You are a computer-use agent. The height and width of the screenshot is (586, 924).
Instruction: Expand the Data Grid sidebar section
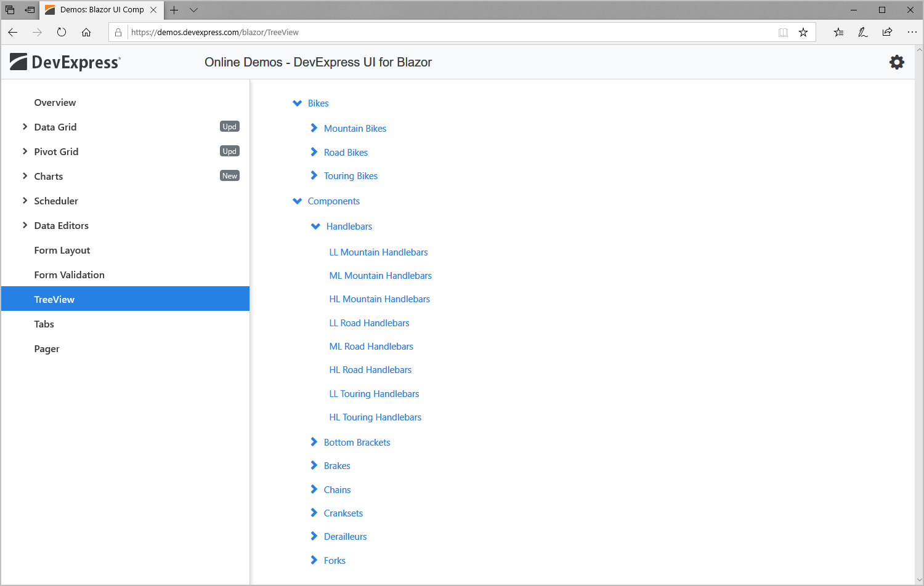click(x=25, y=127)
